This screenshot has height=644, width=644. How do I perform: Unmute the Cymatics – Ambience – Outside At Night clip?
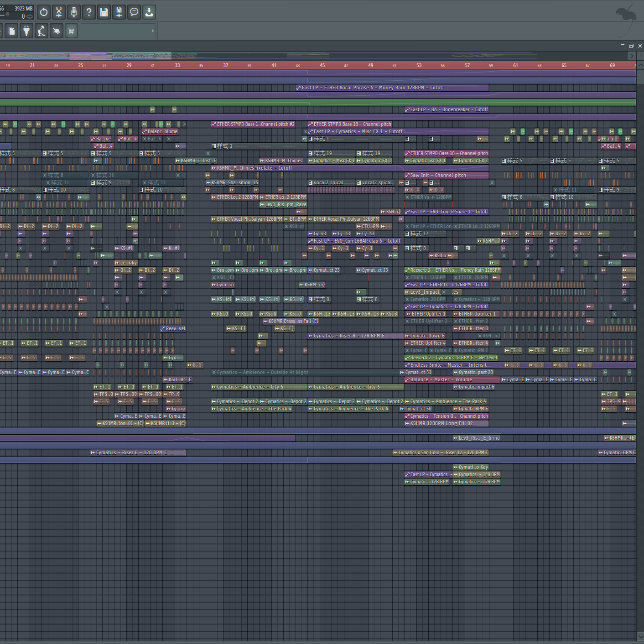214,372
